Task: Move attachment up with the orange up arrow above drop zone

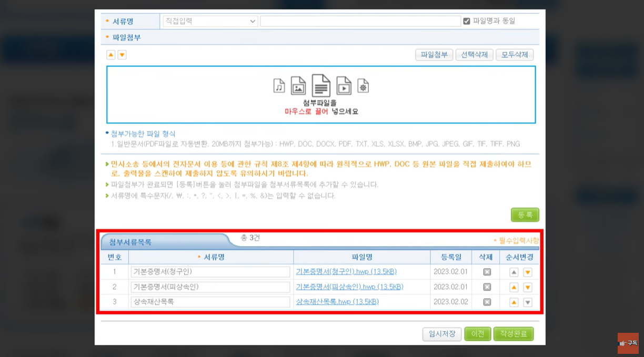Action: click(x=111, y=55)
